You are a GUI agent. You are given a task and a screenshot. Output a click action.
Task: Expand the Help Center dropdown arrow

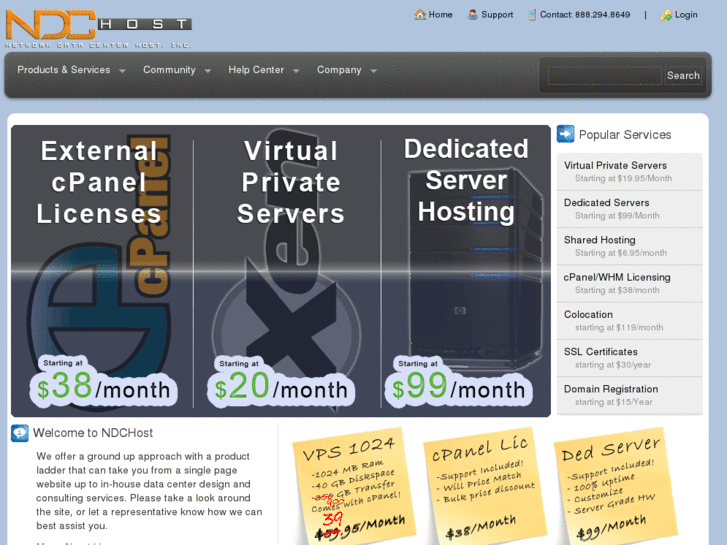tap(296, 71)
